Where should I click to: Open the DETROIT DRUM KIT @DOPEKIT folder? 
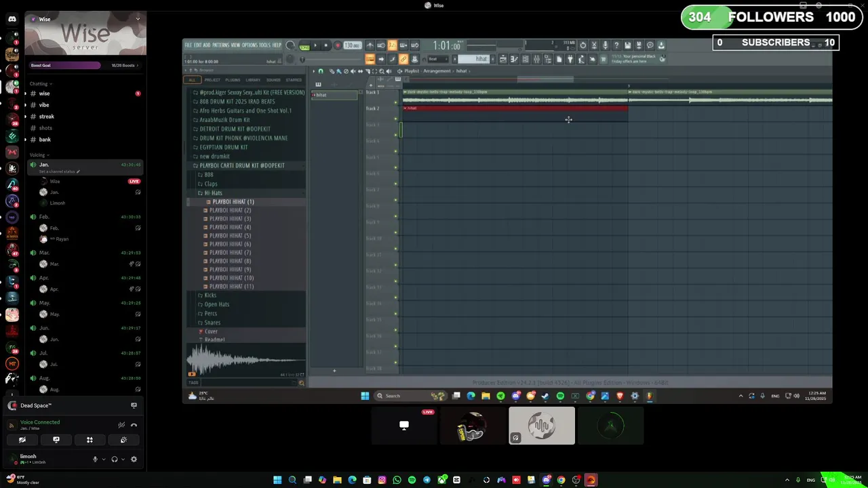pos(235,129)
